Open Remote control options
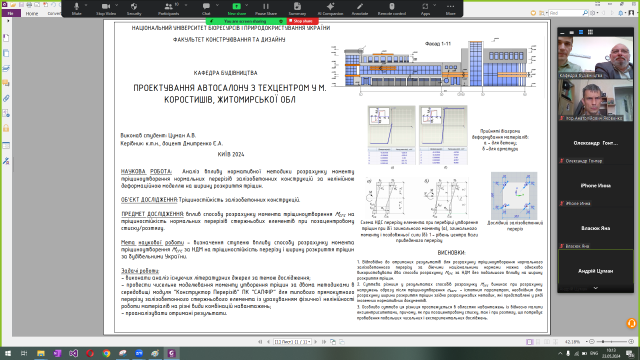Screen dimensions: 640x360 tap(391, 8)
